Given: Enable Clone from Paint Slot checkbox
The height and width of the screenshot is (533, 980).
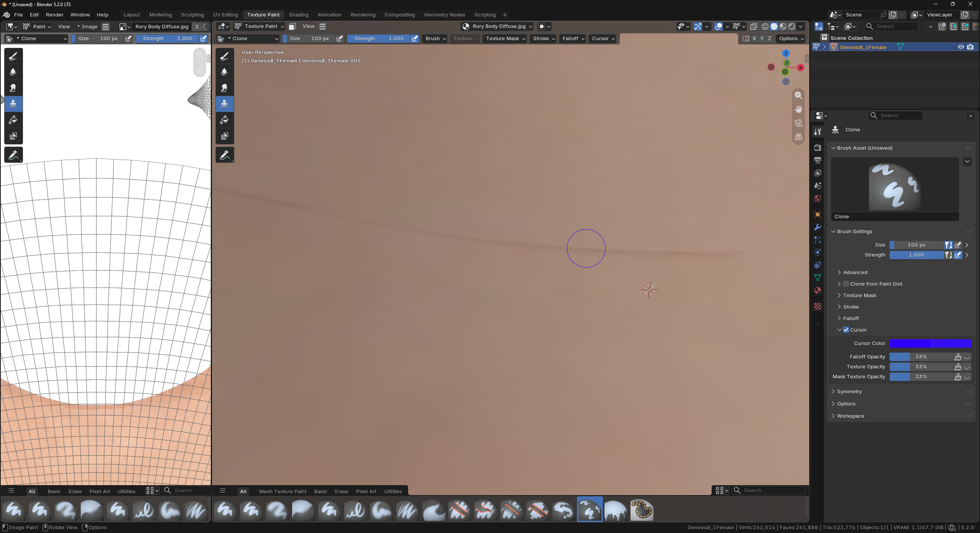Looking at the screenshot, I should coord(846,284).
